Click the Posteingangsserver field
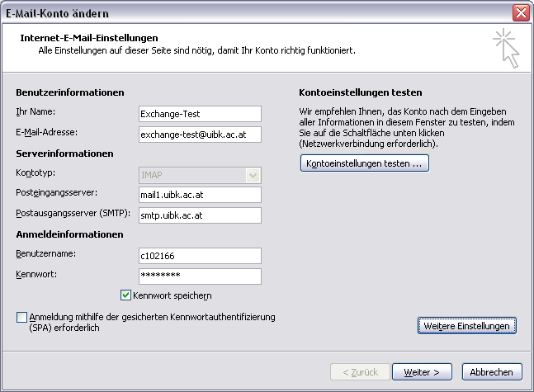This screenshot has height=392, width=534. click(201, 195)
